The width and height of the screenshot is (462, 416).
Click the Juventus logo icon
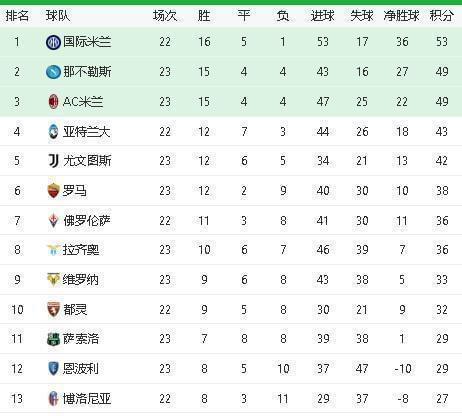pos(53,161)
